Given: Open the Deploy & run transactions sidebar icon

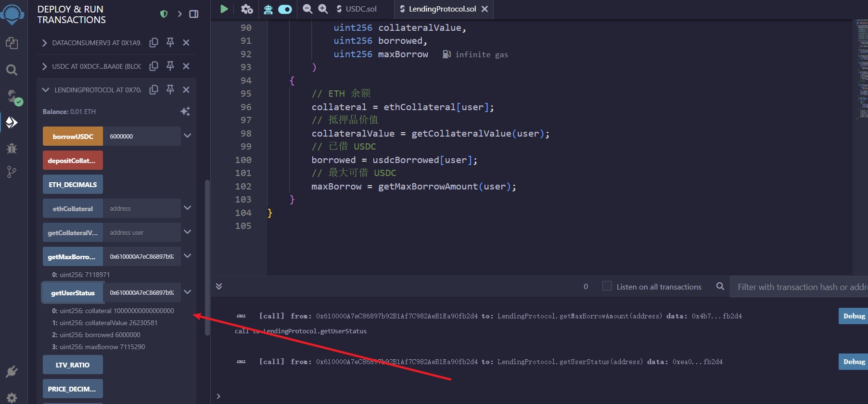Looking at the screenshot, I should pos(12,123).
